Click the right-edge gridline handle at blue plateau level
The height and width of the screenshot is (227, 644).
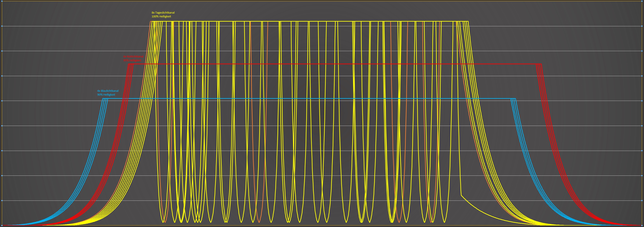click(x=642, y=101)
